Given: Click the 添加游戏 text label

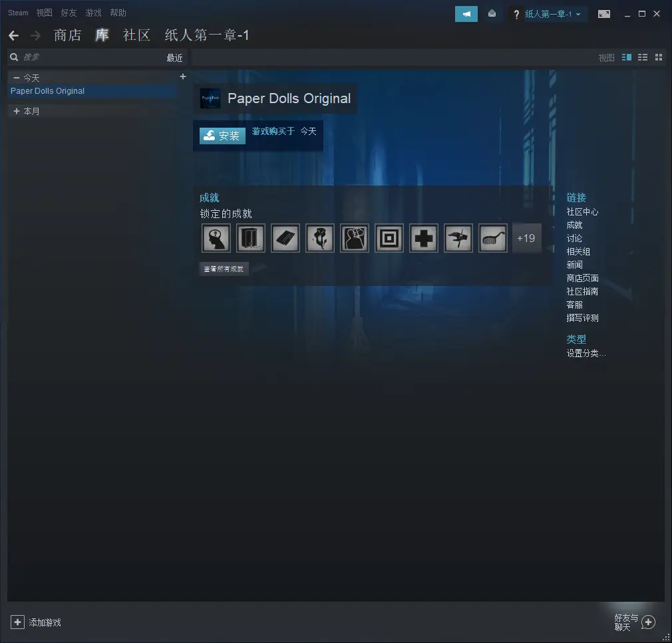Looking at the screenshot, I should pyautogui.click(x=45, y=622).
